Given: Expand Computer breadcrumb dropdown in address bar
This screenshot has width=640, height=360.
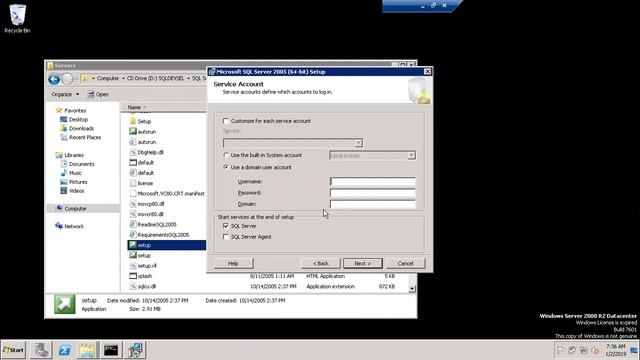Looking at the screenshot, I should point(123,78).
